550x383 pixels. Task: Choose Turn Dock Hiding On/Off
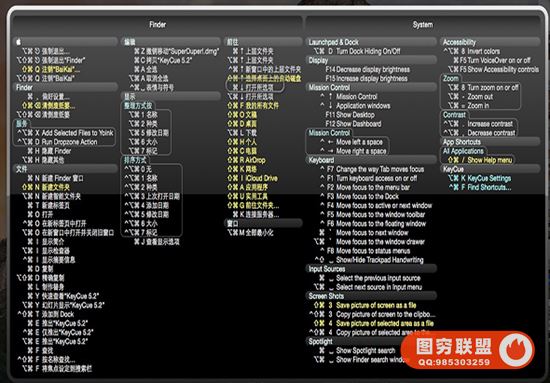(357, 51)
